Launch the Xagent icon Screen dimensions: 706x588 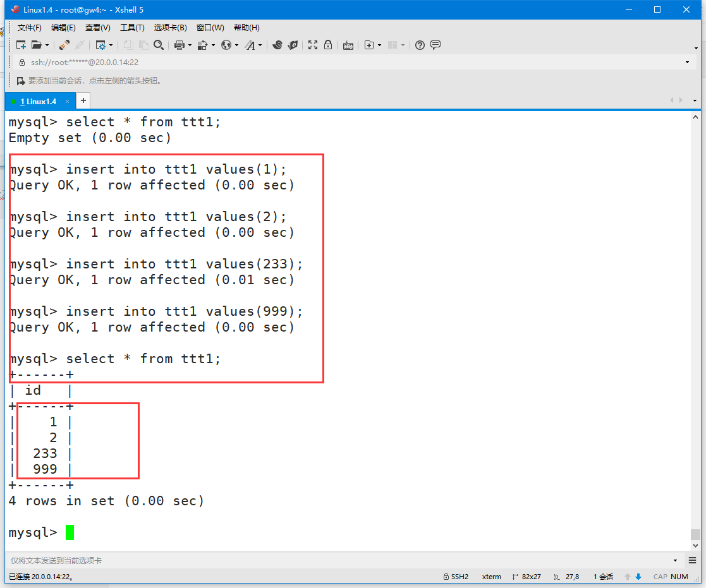(x=293, y=45)
